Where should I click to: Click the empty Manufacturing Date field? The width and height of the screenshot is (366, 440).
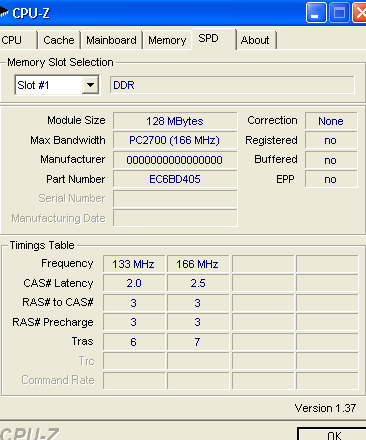pyautogui.click(x=175, y=218)
